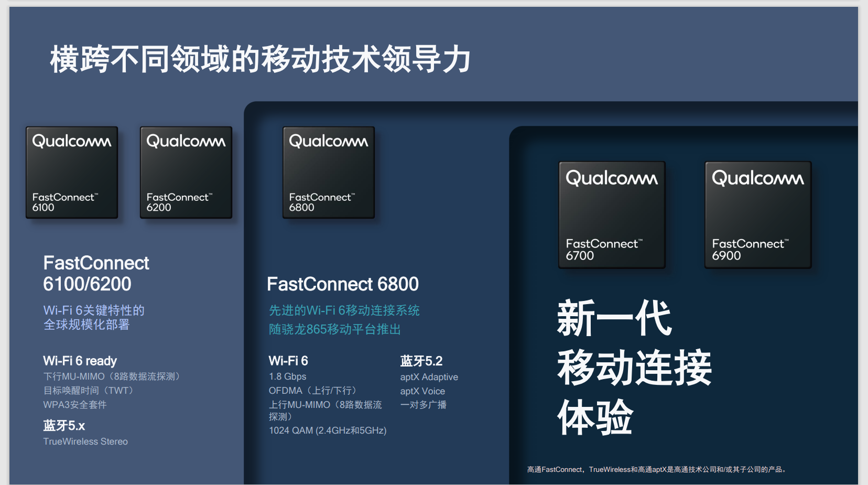
Task: Click the FastConnect 6900 chip image
Action: point(758,215)
